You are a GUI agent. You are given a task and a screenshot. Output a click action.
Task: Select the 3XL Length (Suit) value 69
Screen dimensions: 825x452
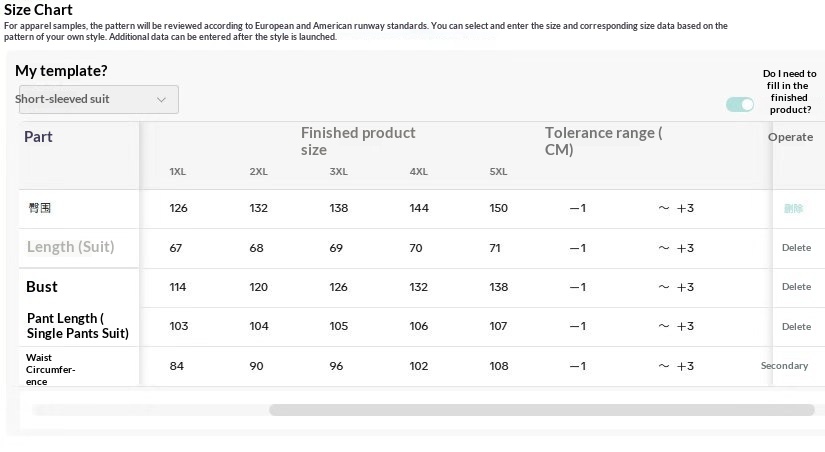coord(336,248)
